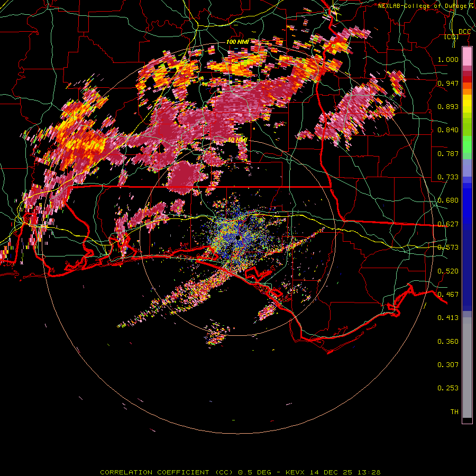Click the 0.787 scale value
The width and height of the screenshot is (476, 476).
coord(448,153)
